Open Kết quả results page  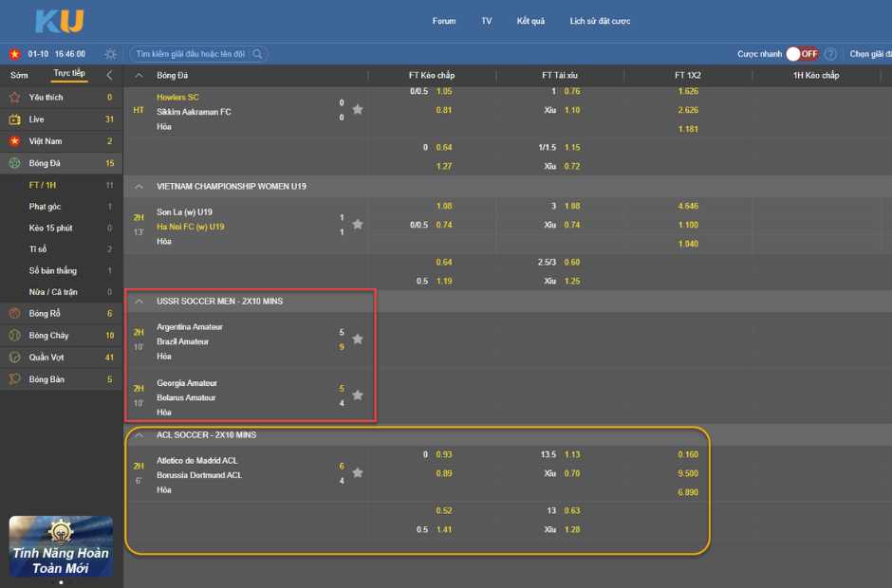(x=530, y=21)
